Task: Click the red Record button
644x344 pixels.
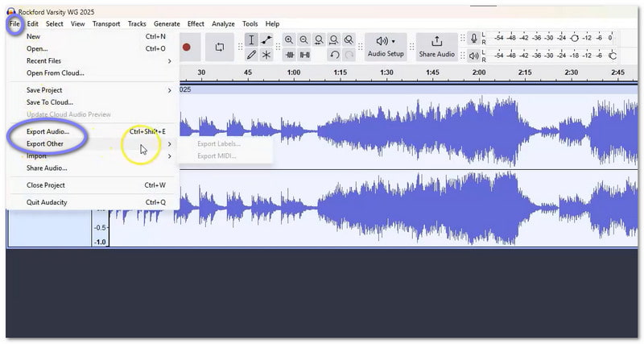Action: (187, 48)
